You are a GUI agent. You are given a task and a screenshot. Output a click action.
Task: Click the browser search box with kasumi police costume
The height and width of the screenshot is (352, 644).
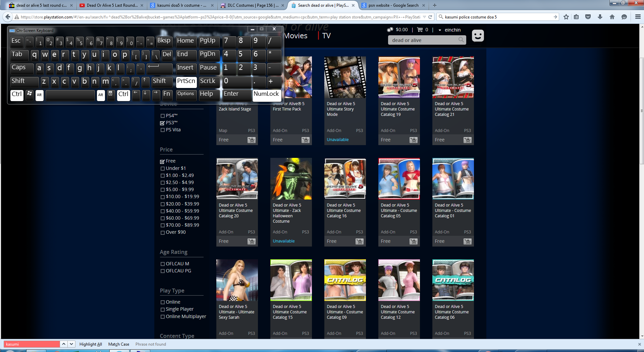pyautogui.click(x=498, y=17)
